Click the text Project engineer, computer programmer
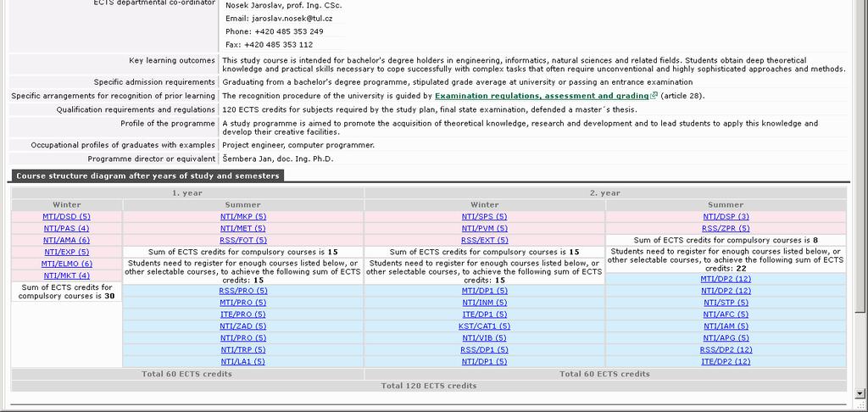 coord(298,145)
